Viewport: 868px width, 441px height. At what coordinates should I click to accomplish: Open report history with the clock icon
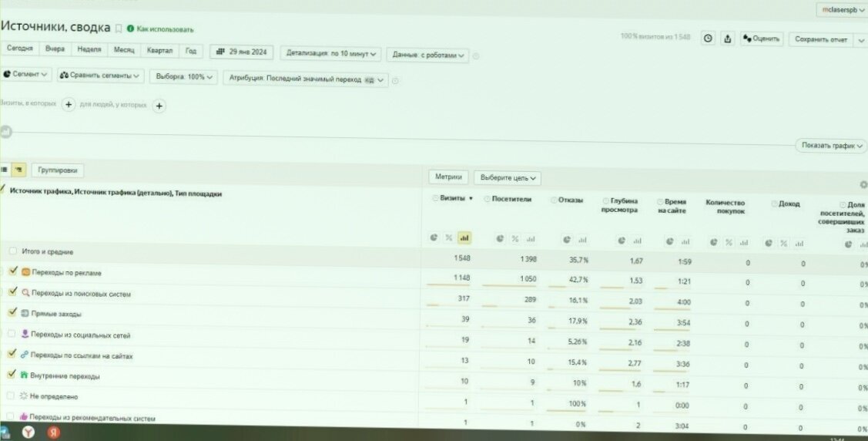(708, 39)
